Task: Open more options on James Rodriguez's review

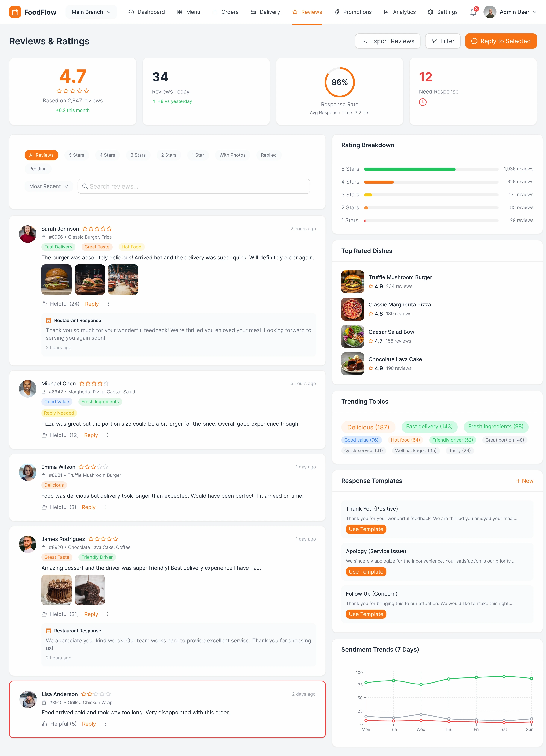Action: click(x=108, y=614)
